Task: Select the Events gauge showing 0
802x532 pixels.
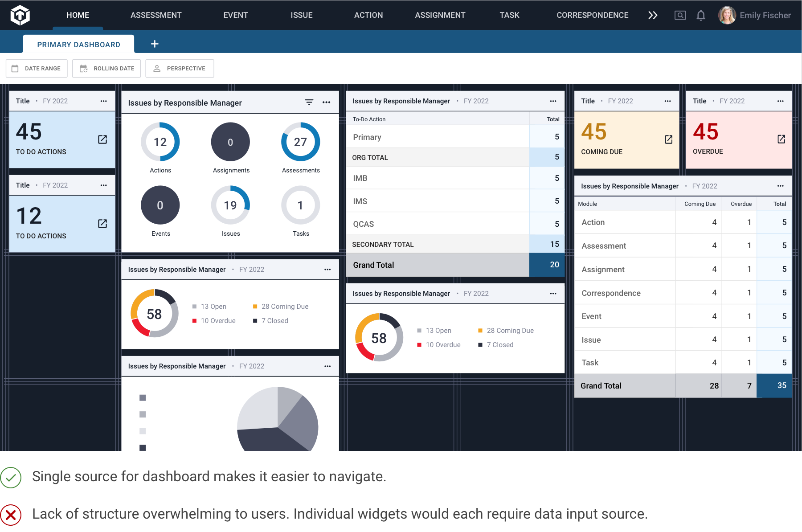Action: click(x=160, y=205)
